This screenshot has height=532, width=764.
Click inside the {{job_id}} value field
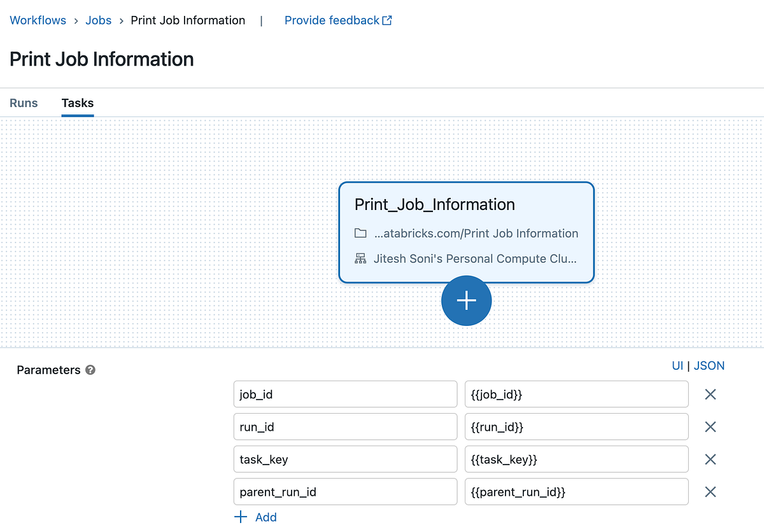click(576, 394)
